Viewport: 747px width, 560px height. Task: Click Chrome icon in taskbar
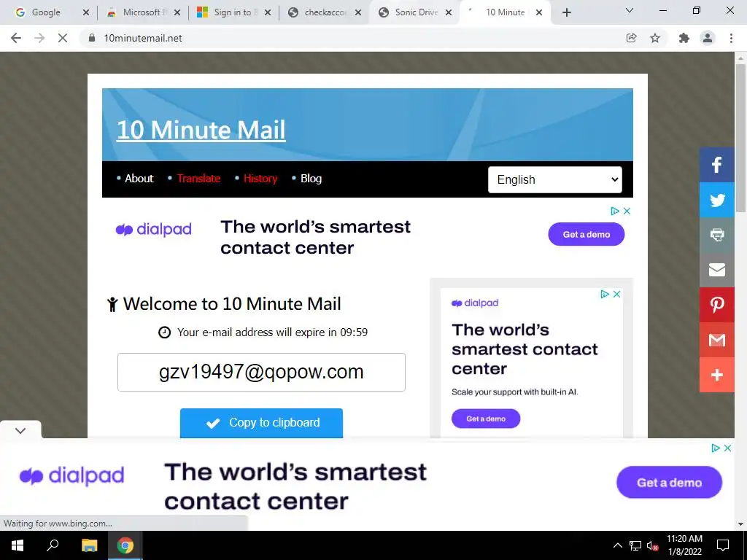pos(125,545)
